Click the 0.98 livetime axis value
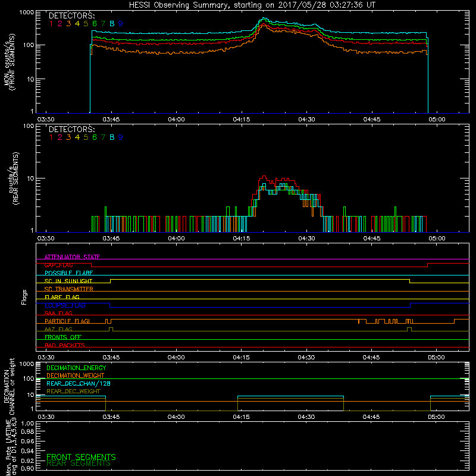Image resolution: width=476 pixels, height=476 pixels. 27,432
